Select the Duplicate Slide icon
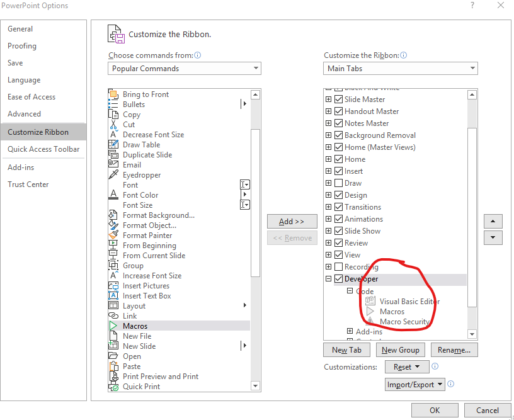 coord(113,155)
